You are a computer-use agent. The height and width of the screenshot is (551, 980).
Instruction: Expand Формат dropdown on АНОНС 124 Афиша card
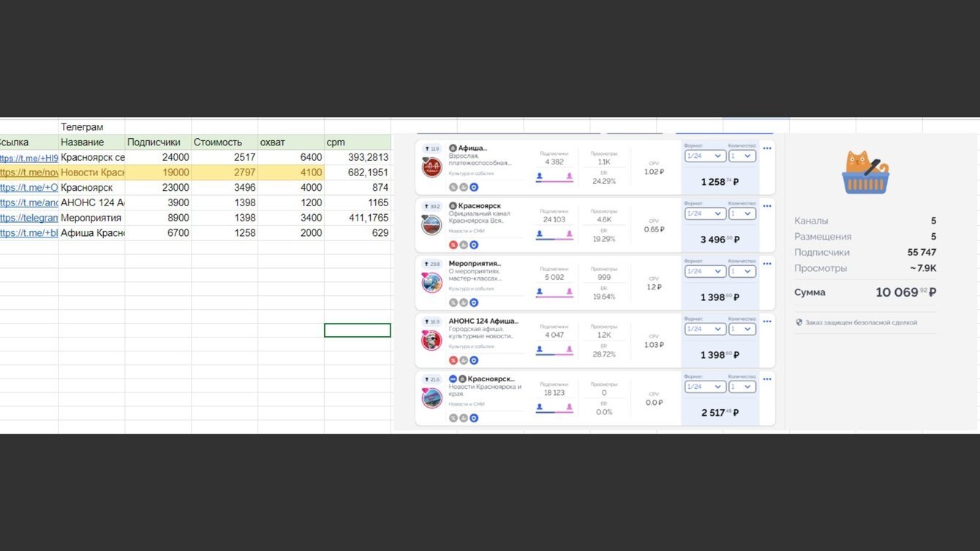pyautogui.click(x=705, y=329)
